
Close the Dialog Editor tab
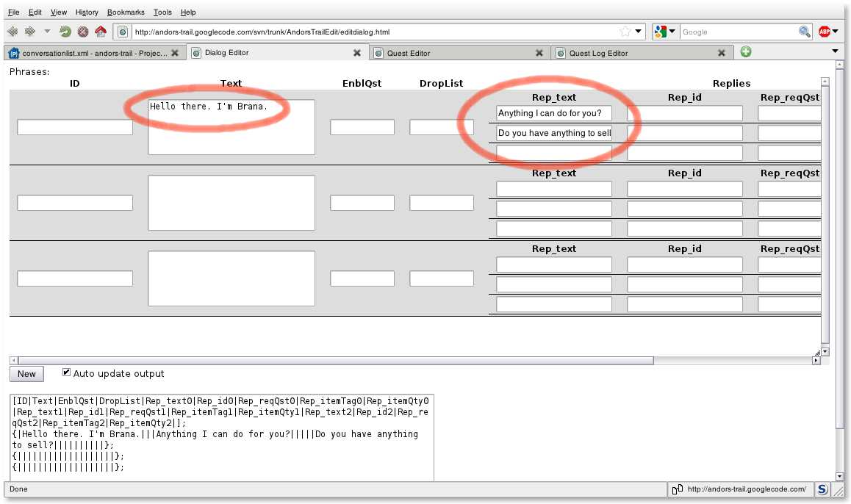click(356, 53)
